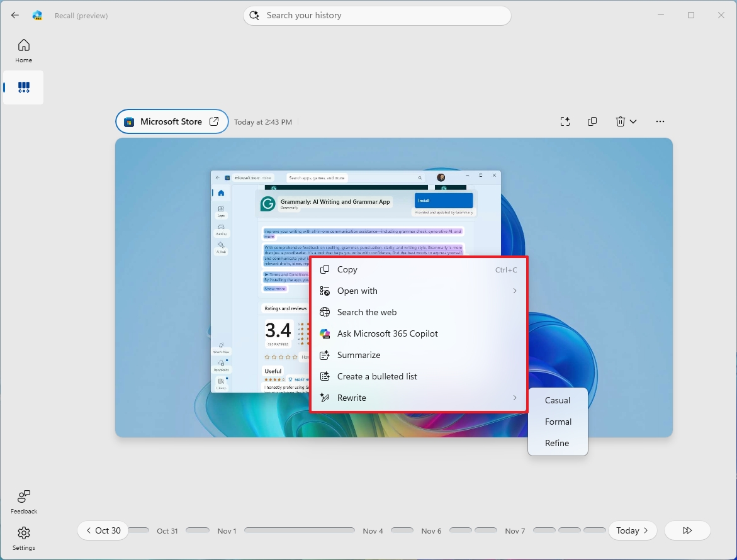Go back to Oct 30 on the timeline
Viewport: 737px width, 560px height.
click(x=103, y=530)
